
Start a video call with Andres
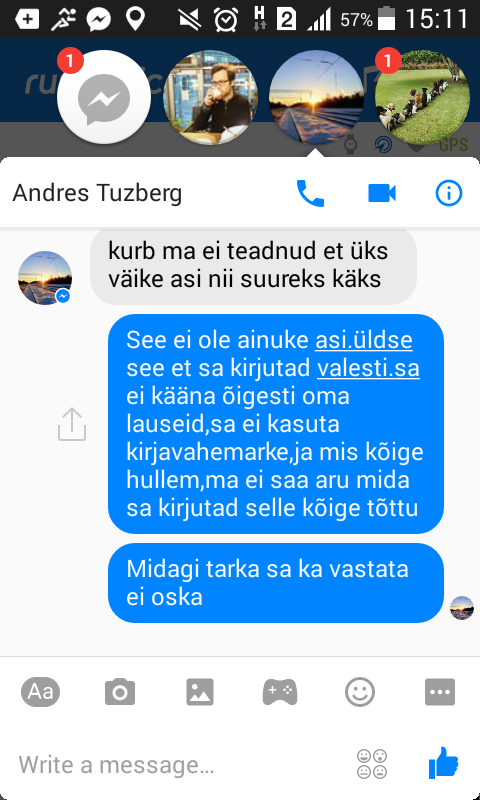pos(382,193)
